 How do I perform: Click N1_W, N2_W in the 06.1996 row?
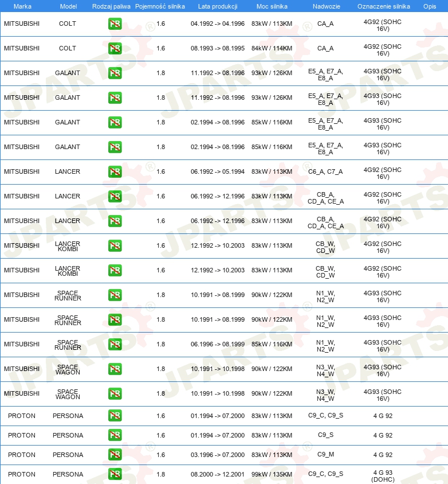click(325, 346)
